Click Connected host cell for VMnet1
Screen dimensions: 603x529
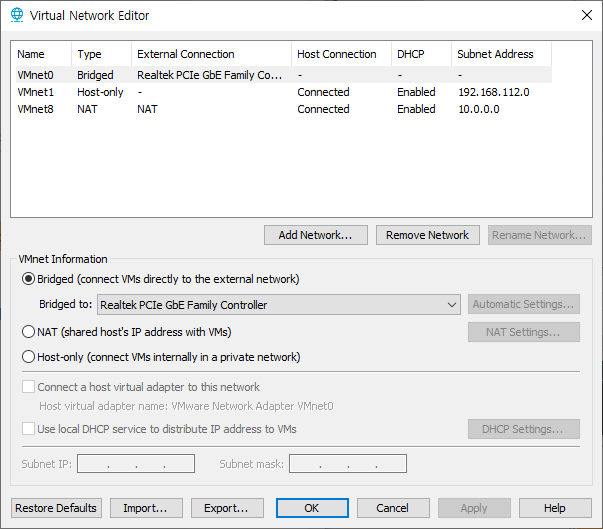point(323,92)
